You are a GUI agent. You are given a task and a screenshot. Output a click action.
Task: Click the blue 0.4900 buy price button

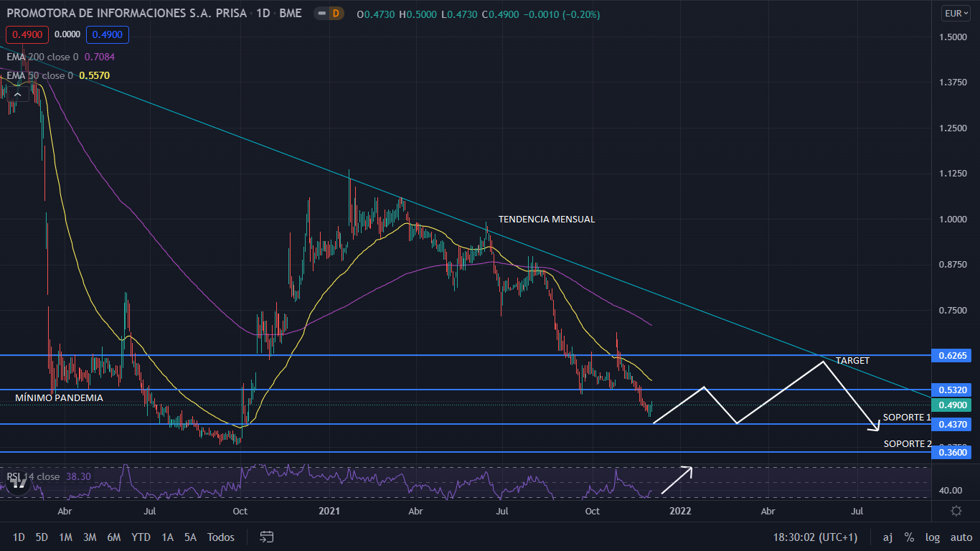[108, 34]
